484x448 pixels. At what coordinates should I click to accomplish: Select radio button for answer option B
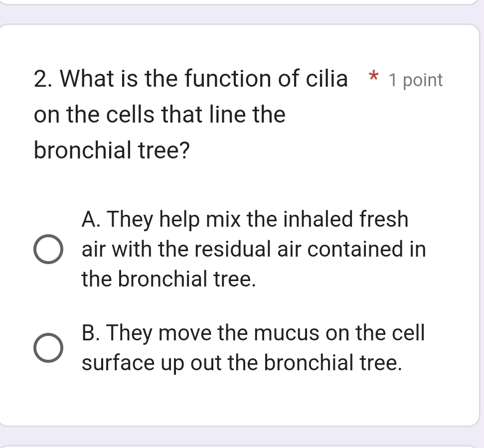tap(48, 347)
